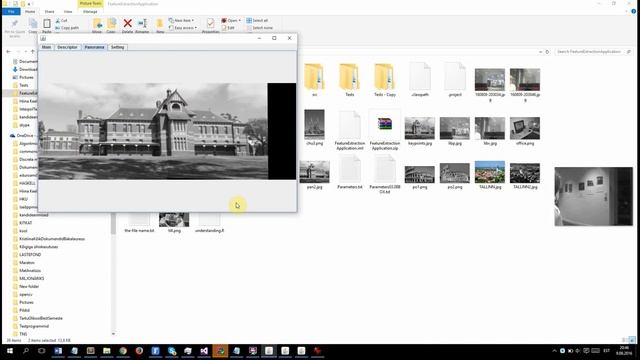Select the KITKAT folder in the tree
Viewport: 640px width, 360px height.
click(25, 223)
